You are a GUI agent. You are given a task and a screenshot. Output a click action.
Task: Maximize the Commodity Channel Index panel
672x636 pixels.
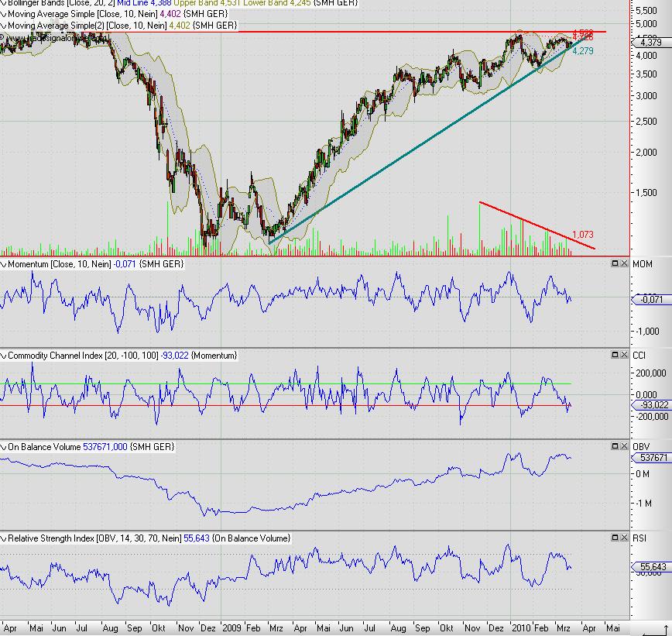(615, 355)
